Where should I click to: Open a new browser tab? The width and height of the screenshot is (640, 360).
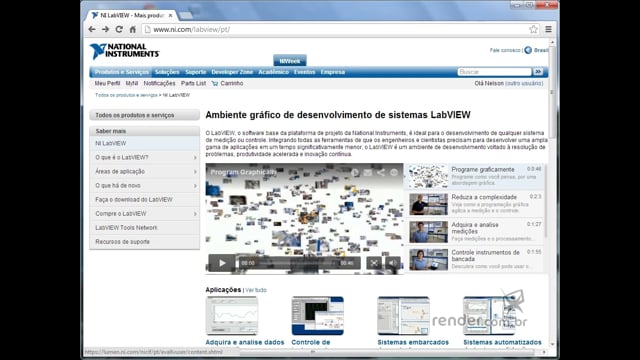tap(185, 16)
